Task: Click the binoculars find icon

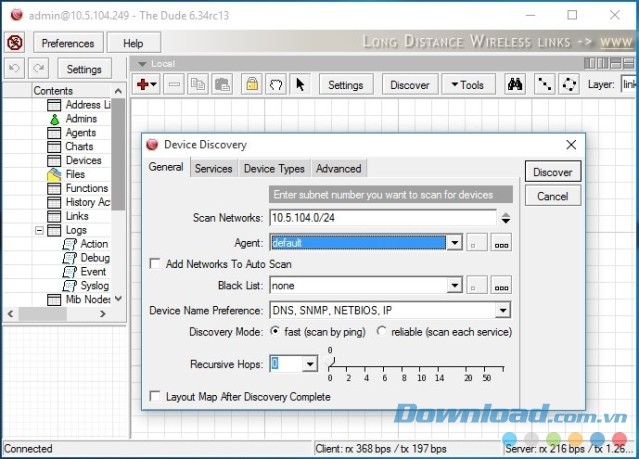Action: (514, 85)
